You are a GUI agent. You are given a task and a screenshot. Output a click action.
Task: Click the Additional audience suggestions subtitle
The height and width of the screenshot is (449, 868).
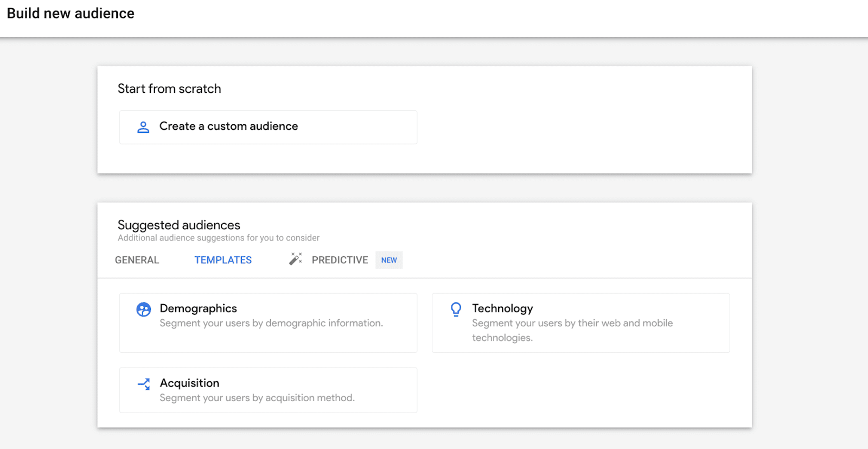[219, 238]
